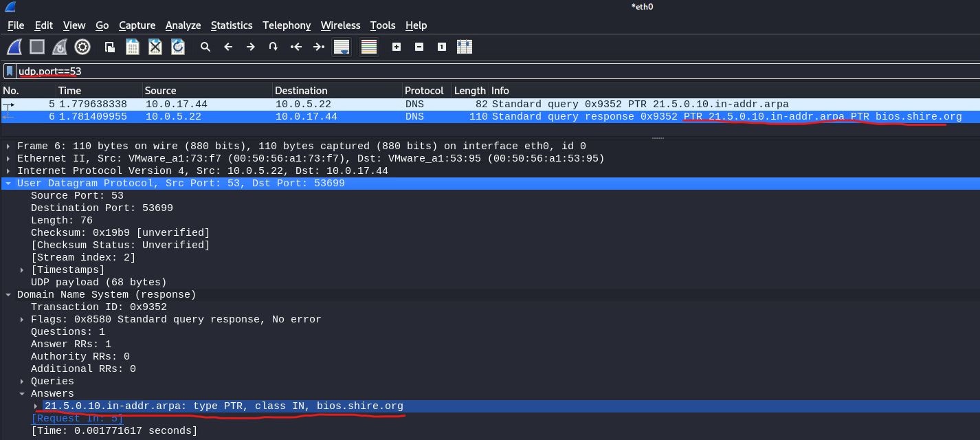Expand the Frame 6 tree node

(x=8, y=146)
